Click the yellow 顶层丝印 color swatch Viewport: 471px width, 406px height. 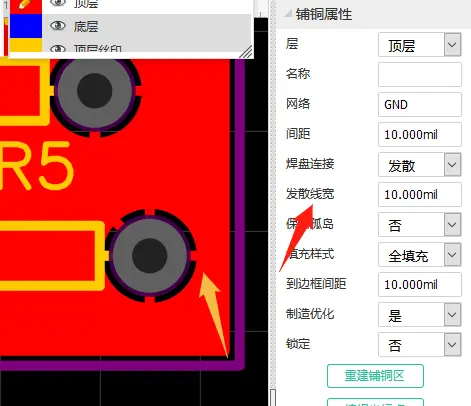(26, 45)
